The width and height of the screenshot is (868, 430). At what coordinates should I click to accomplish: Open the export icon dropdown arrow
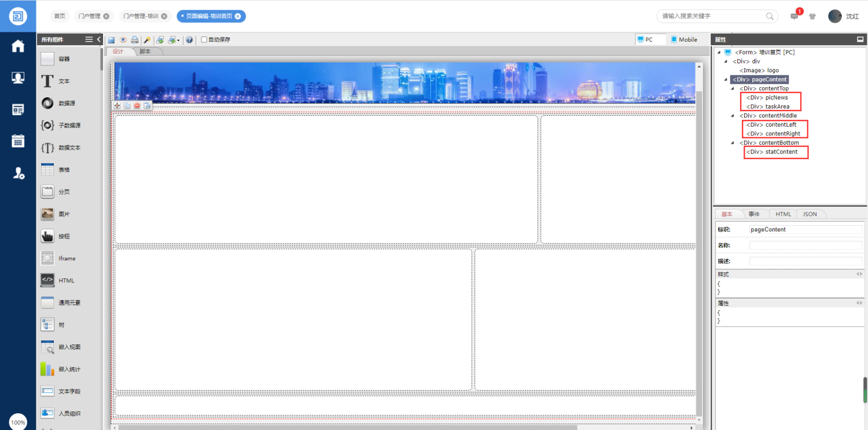coord(179,41)
